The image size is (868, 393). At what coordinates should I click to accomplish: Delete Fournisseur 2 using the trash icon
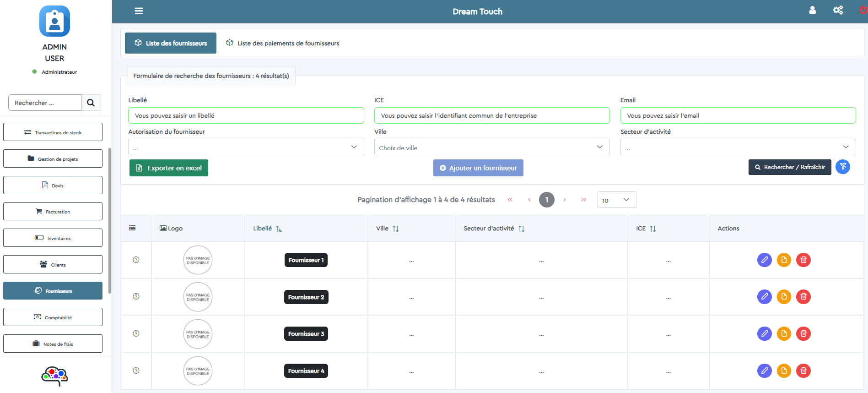coord(803,297)
